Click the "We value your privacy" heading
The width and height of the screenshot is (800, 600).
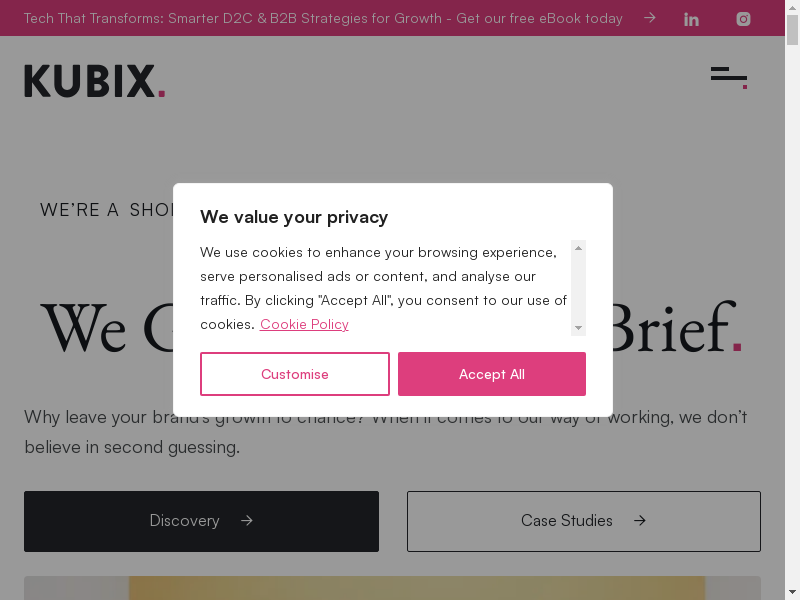tap(294, 217)
